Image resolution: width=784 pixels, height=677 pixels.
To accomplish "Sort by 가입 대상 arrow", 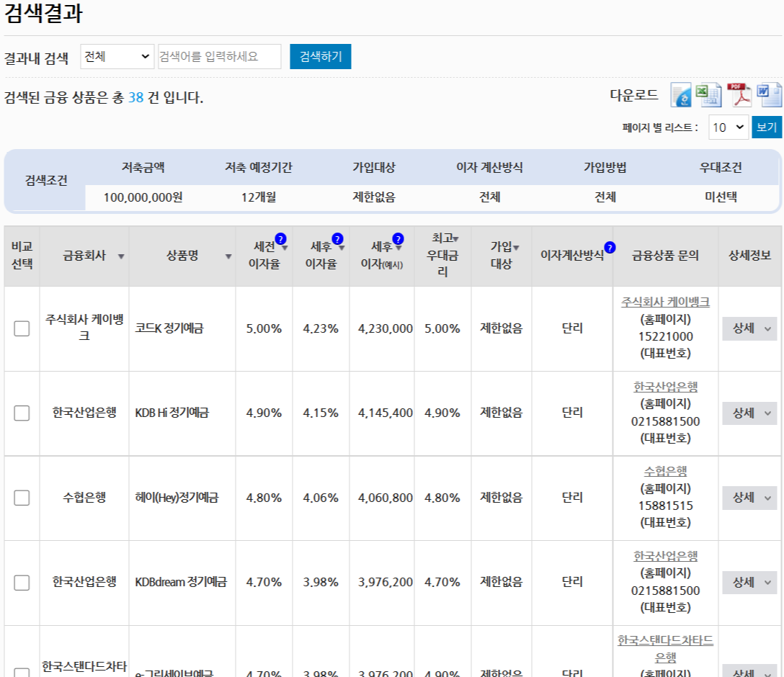I will (x=517, y=247).
